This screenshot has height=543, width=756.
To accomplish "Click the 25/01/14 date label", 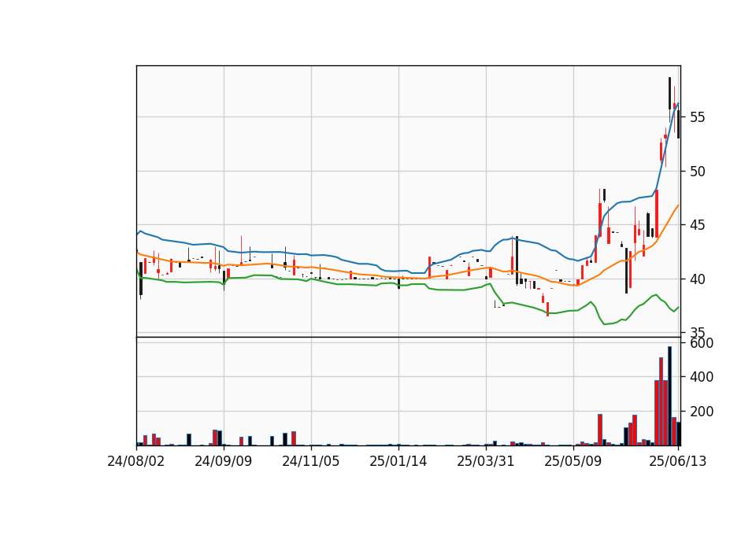I will [398, 462].
